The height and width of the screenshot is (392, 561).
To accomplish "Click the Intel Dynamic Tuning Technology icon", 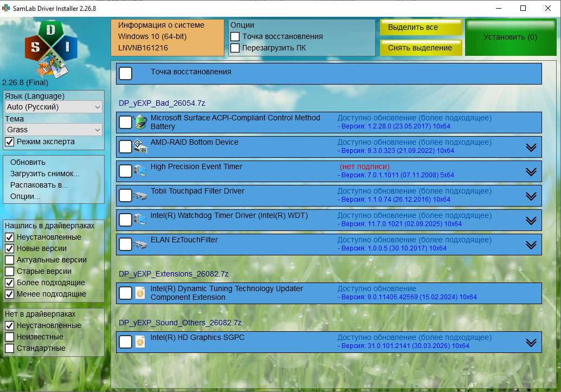I will pyautogui.click(x=140, y=293).
